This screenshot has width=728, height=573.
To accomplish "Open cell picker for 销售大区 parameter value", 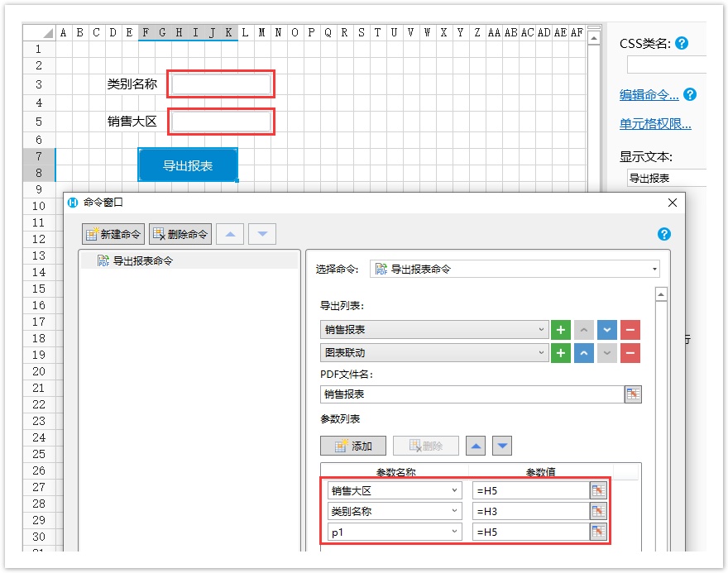I will pyautogui.click(x=598, y=490).
